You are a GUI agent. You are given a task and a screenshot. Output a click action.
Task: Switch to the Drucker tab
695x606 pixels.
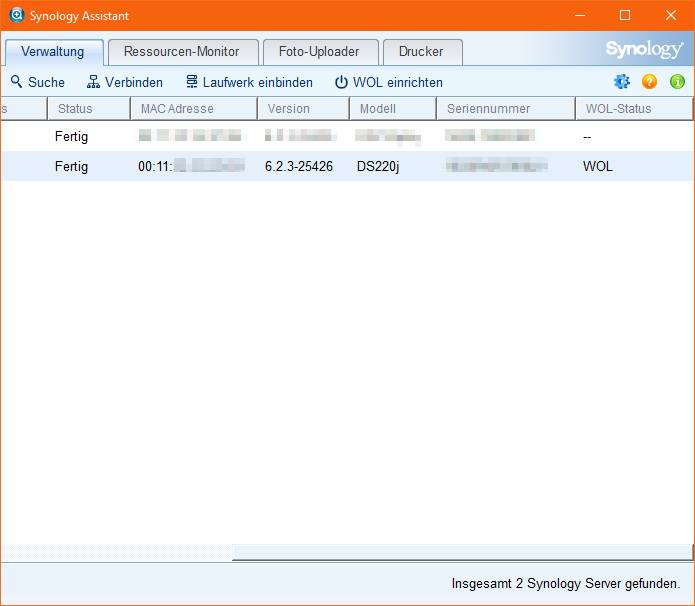(x=422, y=52)
